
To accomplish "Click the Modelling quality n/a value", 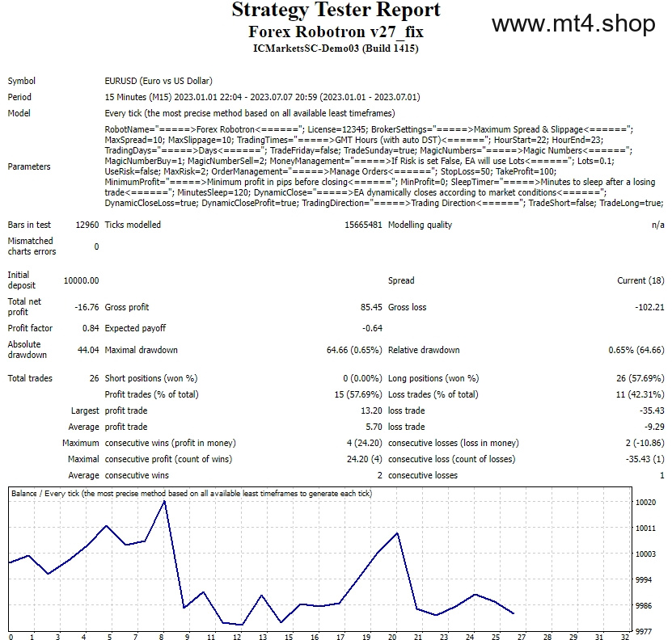I will tap(658, 225).
